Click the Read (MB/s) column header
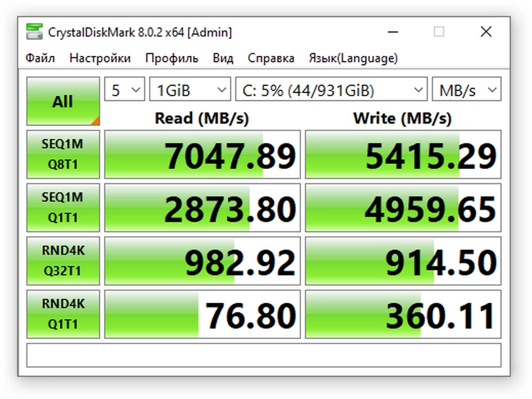This screenshot has height=399, width=532. (202, 118)
